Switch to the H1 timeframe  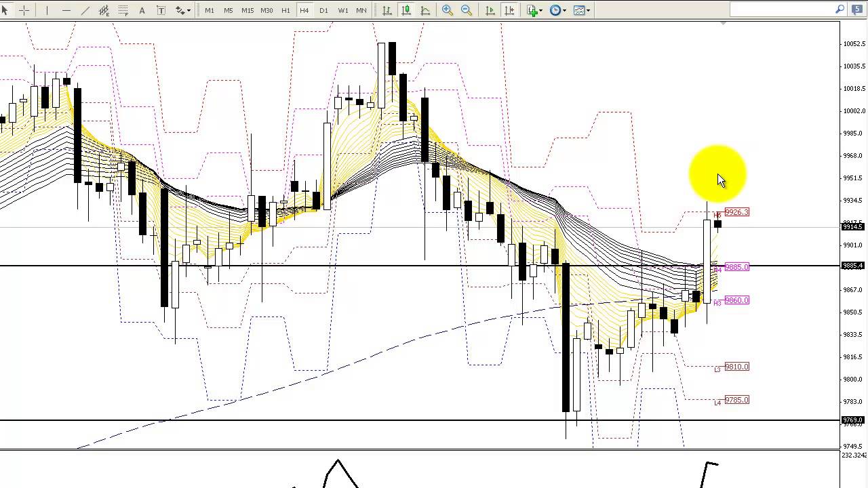[285, 10]
